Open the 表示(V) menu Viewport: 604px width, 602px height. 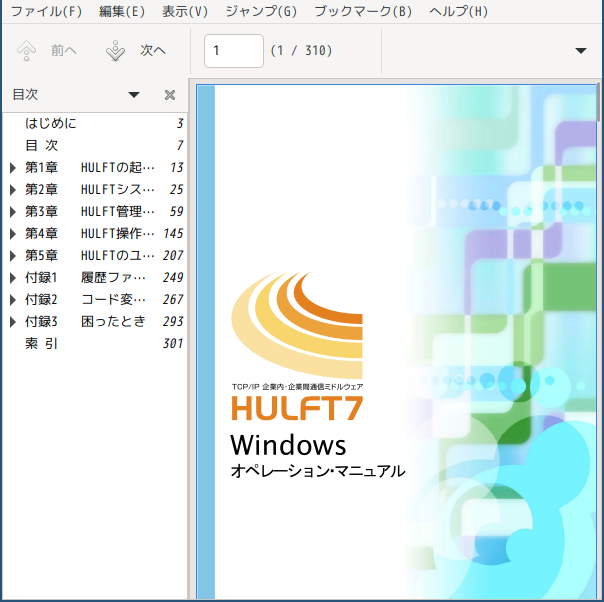pos(185,12)
